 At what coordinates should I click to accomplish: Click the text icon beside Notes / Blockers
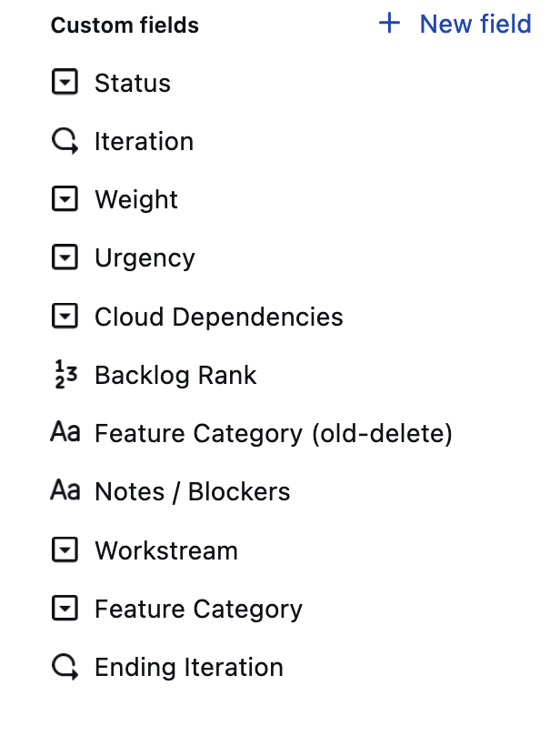[x=65, y=491]
